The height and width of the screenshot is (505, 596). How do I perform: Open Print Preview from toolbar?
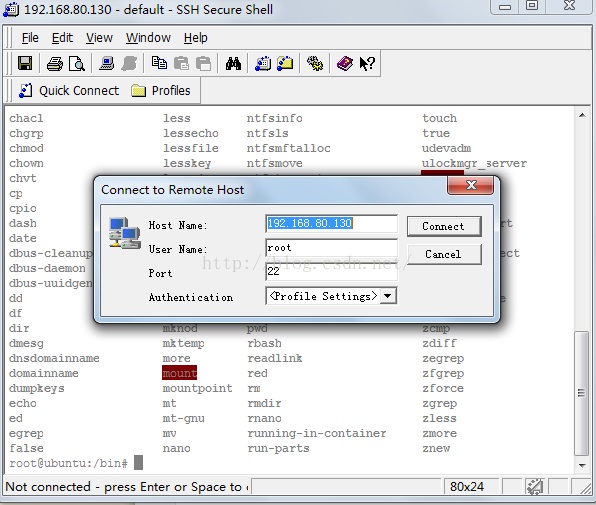(x=77, y=63)
